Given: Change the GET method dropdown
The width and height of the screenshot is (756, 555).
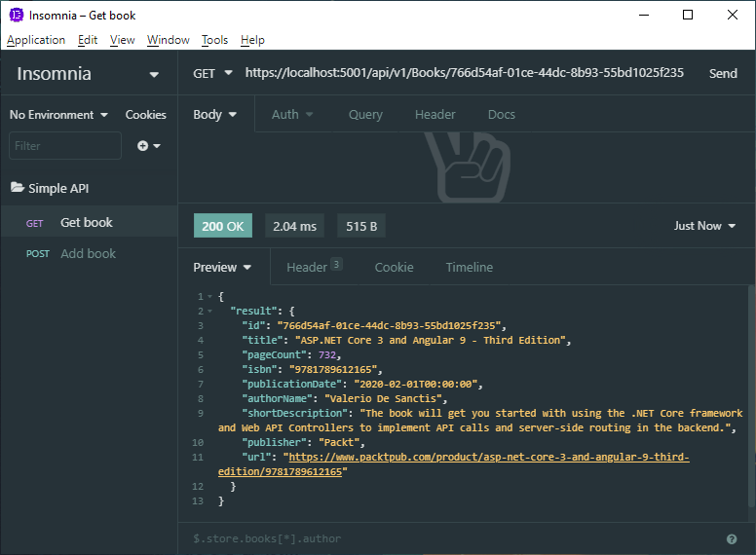Looking at the screenshot, I should (212, 73).
